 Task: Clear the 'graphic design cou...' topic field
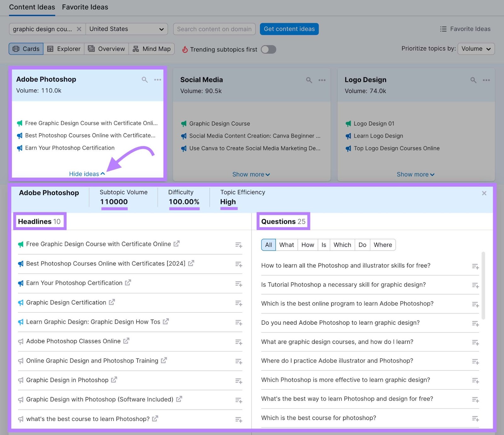click(x=79, y=29)
